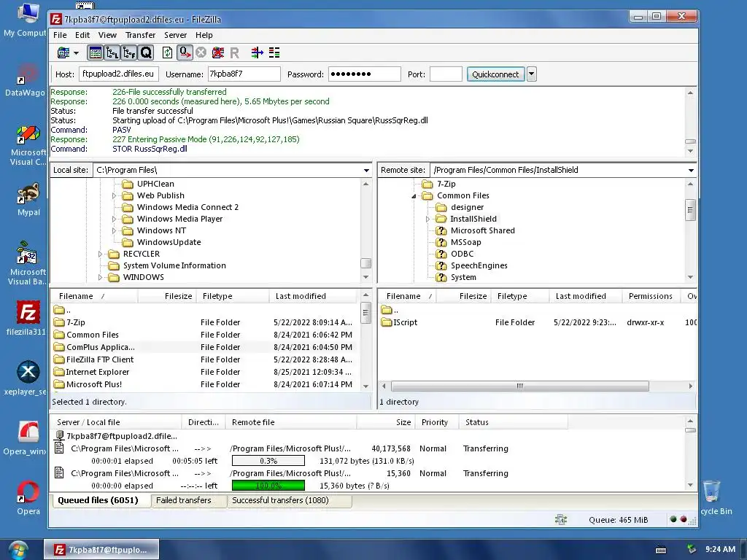Expand the Web Publish folder in local tree
The image size is (747, 560).
[114, 195]
